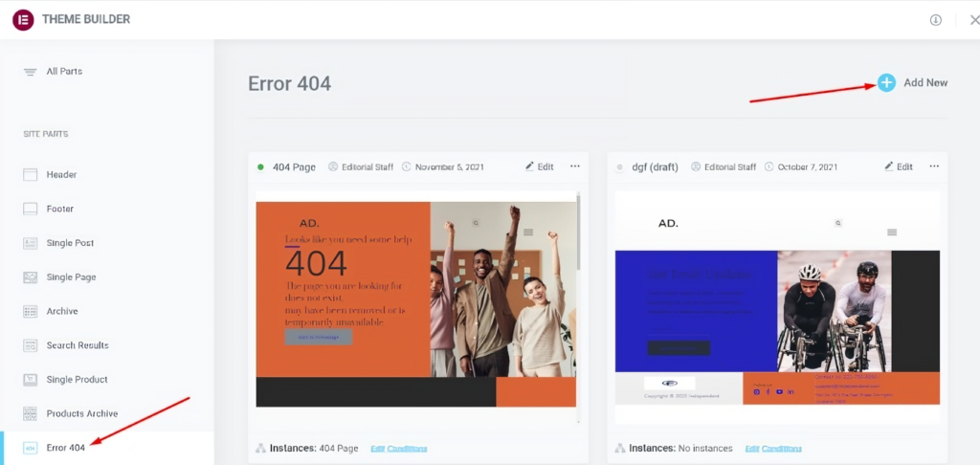Edit the 404 Page template
The image size is (980, 465).
click(540, 166)
